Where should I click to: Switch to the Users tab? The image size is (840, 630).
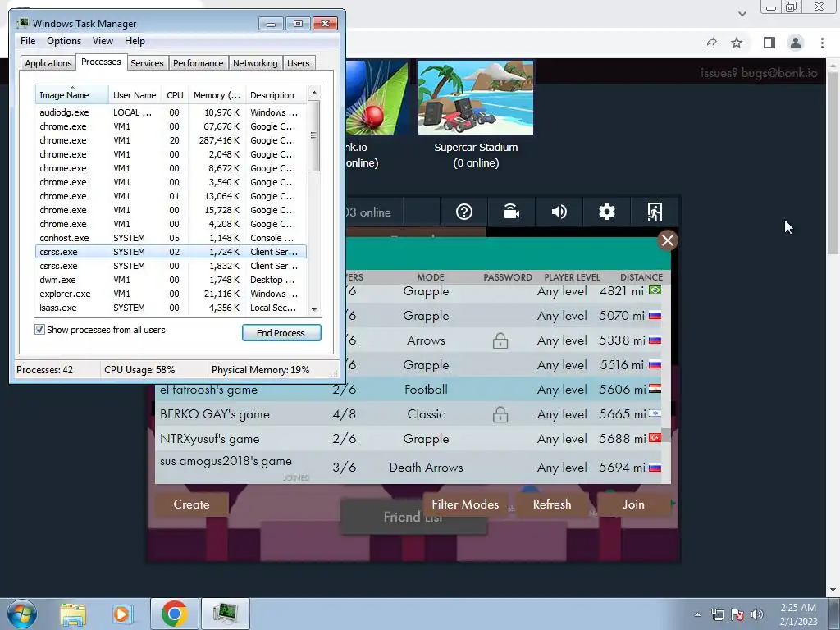[x=298, y=62]
